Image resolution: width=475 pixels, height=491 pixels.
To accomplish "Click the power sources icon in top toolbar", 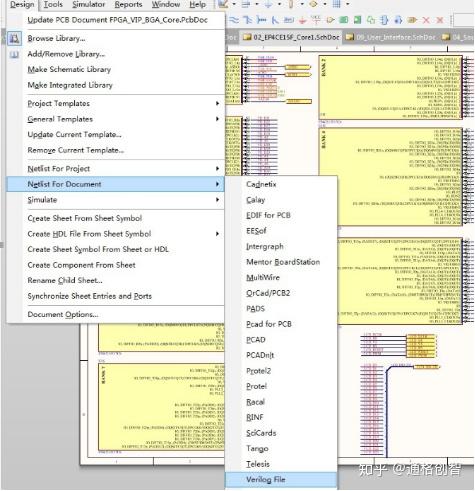I will pos(269,4).
